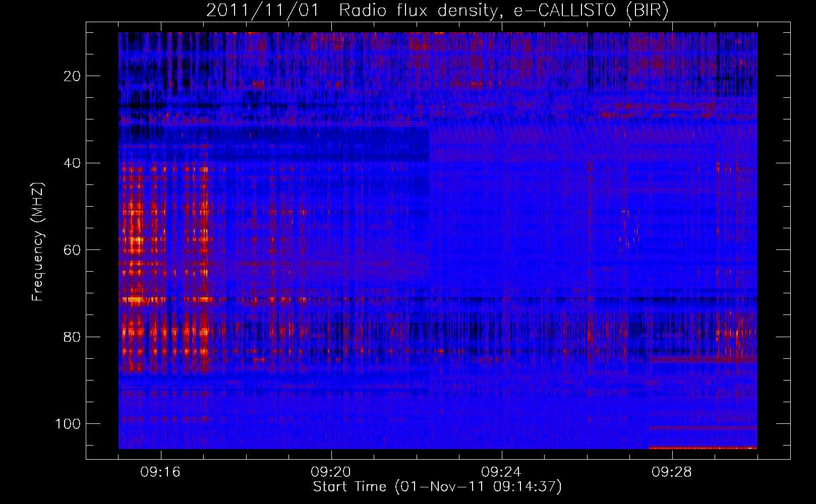Click the 40 MHz frequency tick label
This screenshot has height=504, width=816.
click(72, 163)
